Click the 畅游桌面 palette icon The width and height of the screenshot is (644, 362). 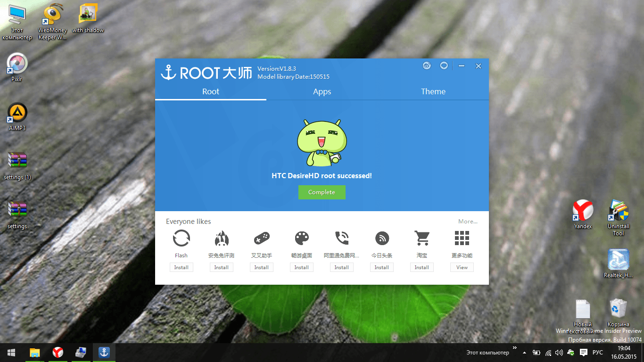coord(302,239)
